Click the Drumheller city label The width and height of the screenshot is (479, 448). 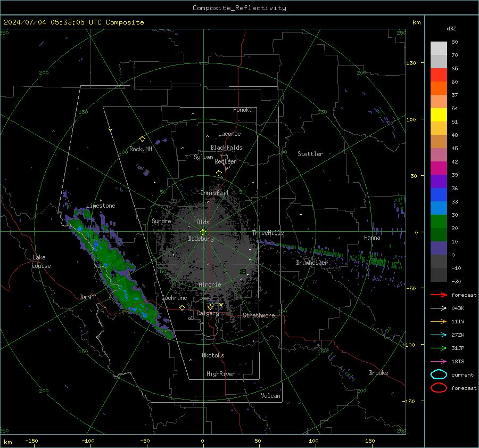point(311,263)
